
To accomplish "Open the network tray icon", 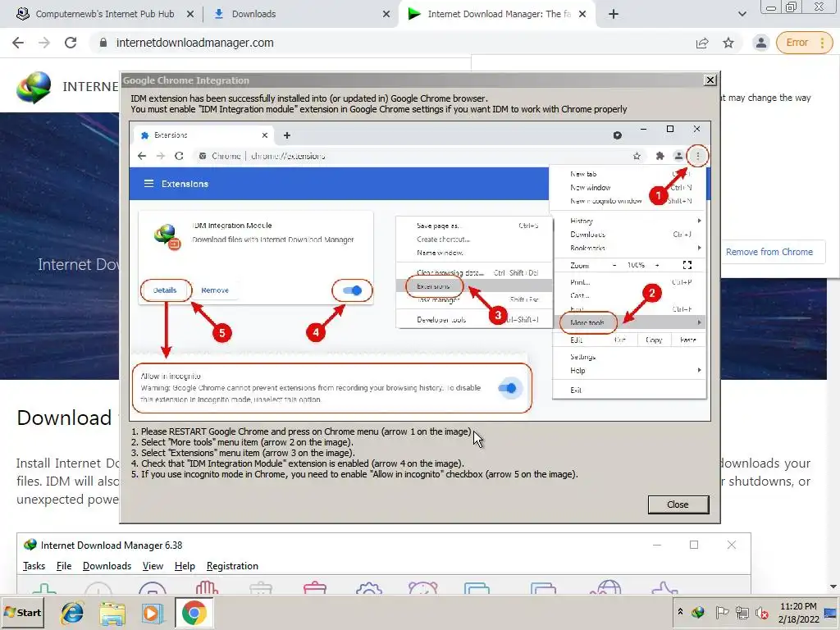I will 742,612.
